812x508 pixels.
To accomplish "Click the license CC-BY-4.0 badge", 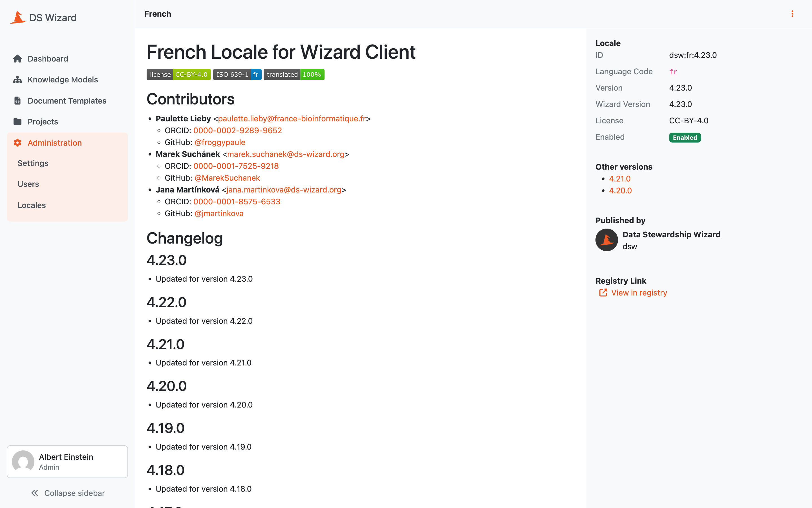I will pos(178,75).
